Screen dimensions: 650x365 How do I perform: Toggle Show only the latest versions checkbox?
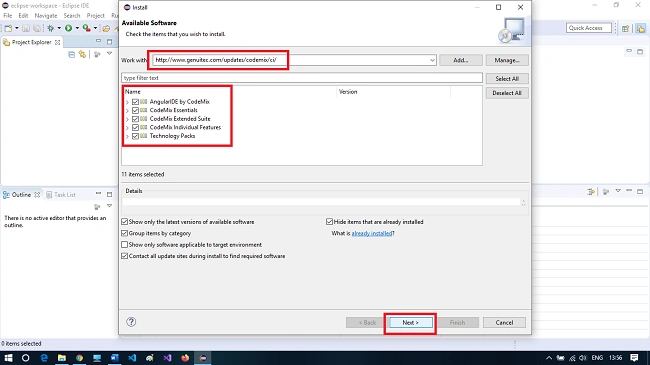[124, 222]
